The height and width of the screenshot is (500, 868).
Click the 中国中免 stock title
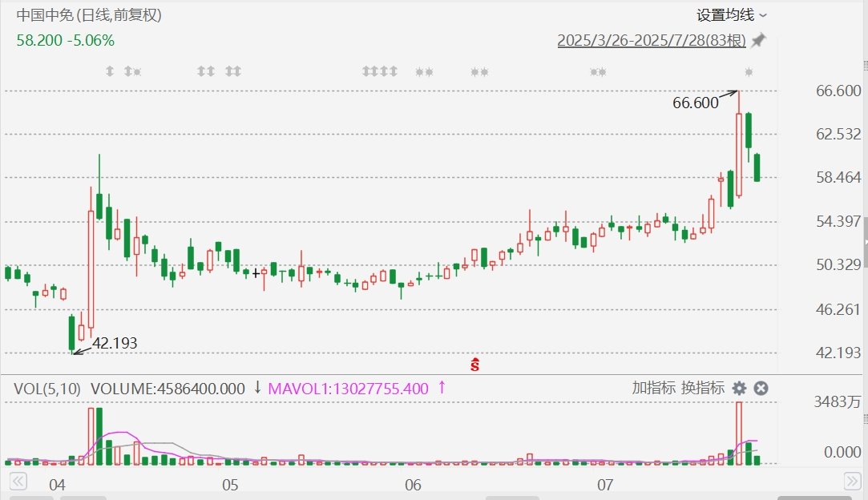point(89,15)
